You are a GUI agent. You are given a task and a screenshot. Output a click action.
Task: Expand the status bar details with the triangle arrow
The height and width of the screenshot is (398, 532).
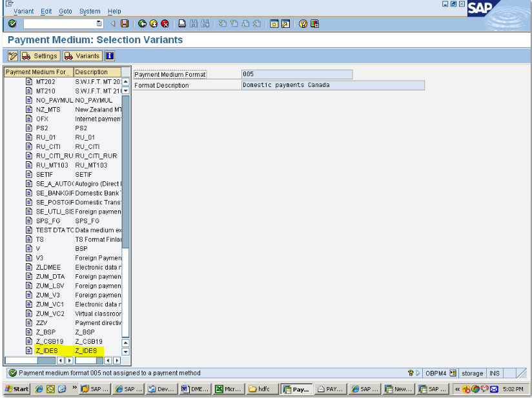[x=418, y=373]
